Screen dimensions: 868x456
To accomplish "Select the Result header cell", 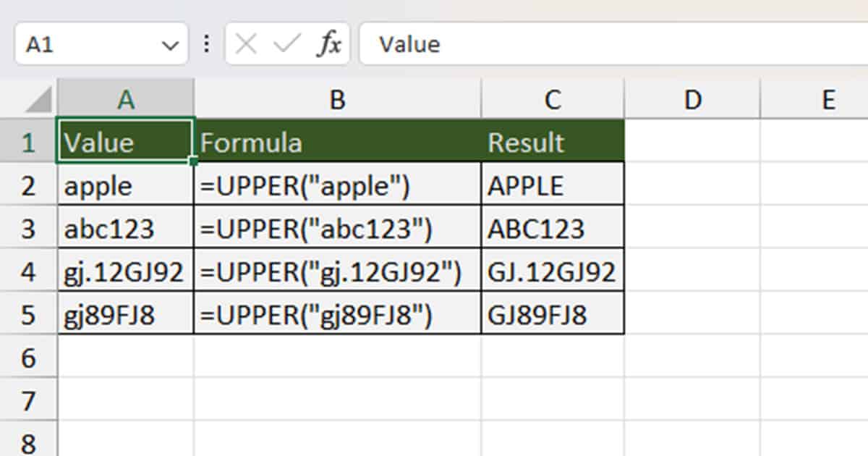I will (x=552, y=142).
